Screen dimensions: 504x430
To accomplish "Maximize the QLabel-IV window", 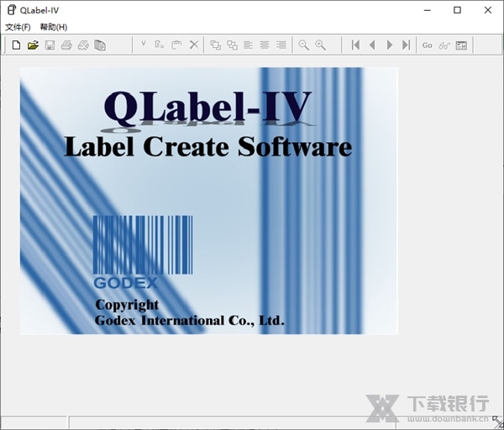I will pyautogui.click(x=457, y=10).
